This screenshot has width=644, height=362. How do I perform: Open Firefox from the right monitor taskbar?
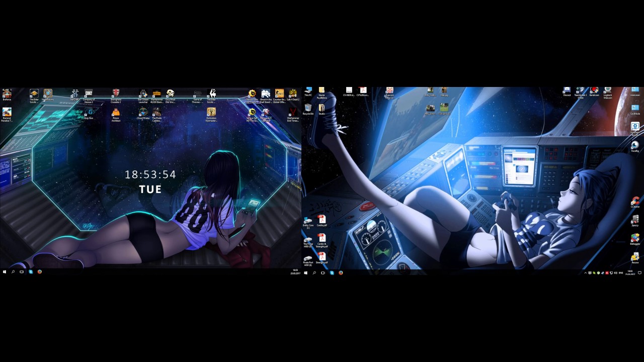pos(341,273)
